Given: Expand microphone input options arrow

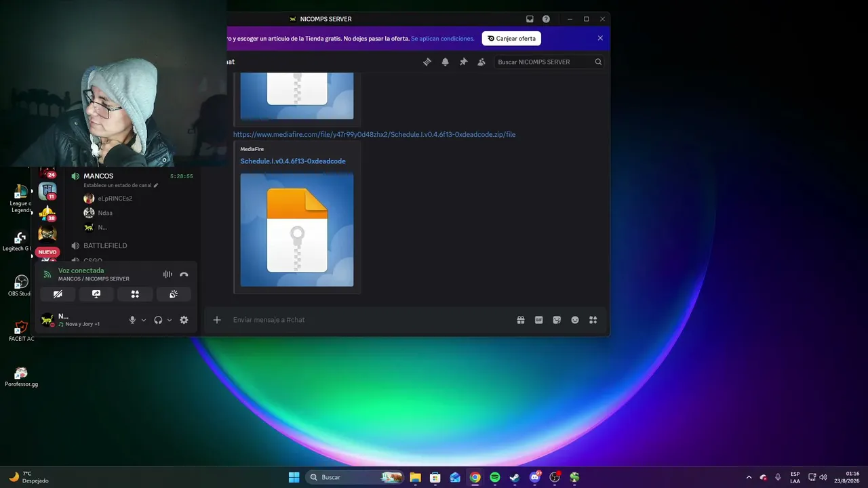Looking at the screenshot, I should click(144, 320).
